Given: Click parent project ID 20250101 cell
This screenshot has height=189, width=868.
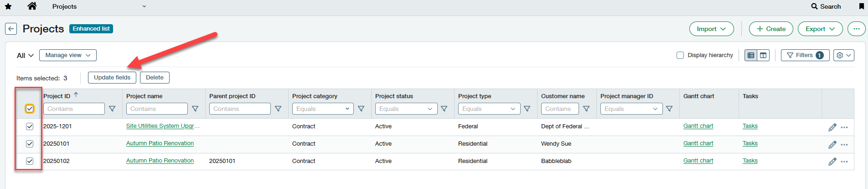Looking at the screenshot, I should [x=222, y=161].
